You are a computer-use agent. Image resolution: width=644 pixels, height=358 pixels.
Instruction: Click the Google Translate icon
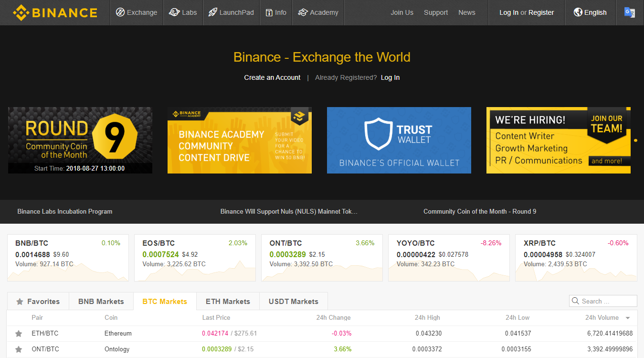point(630,12)
